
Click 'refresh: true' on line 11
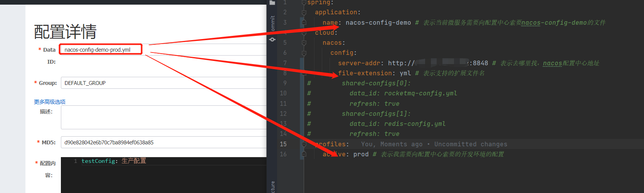[374, 104]
